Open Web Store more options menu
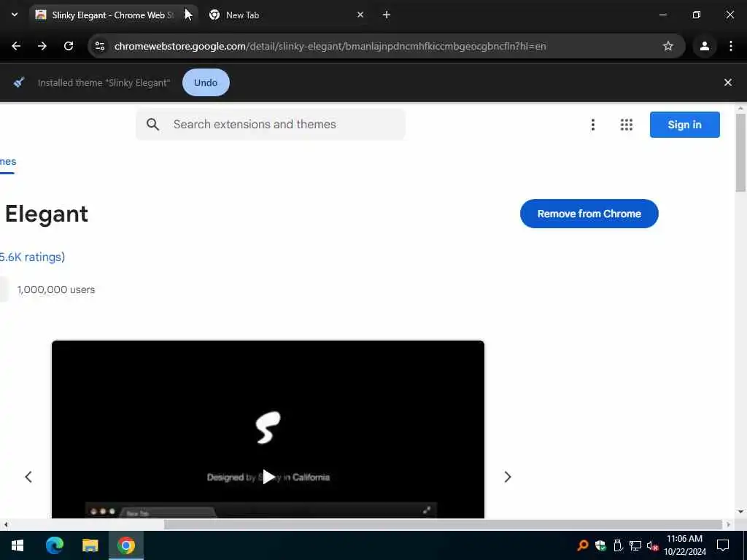The width and height of the screenshot is (747, 560). coord(592,125)
